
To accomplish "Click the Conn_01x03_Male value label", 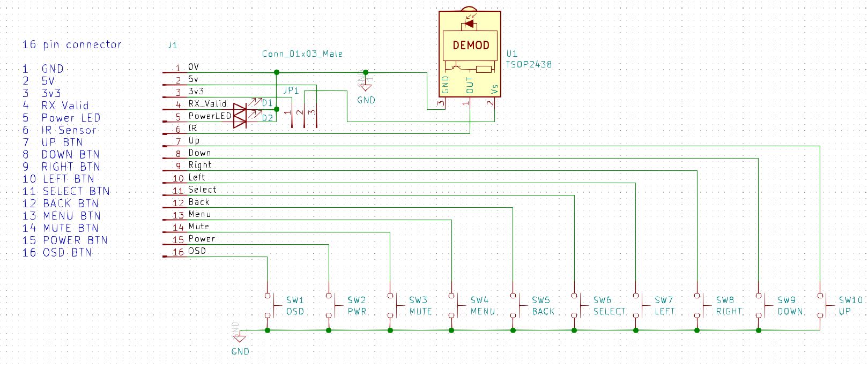I will [x=302, y=54].
